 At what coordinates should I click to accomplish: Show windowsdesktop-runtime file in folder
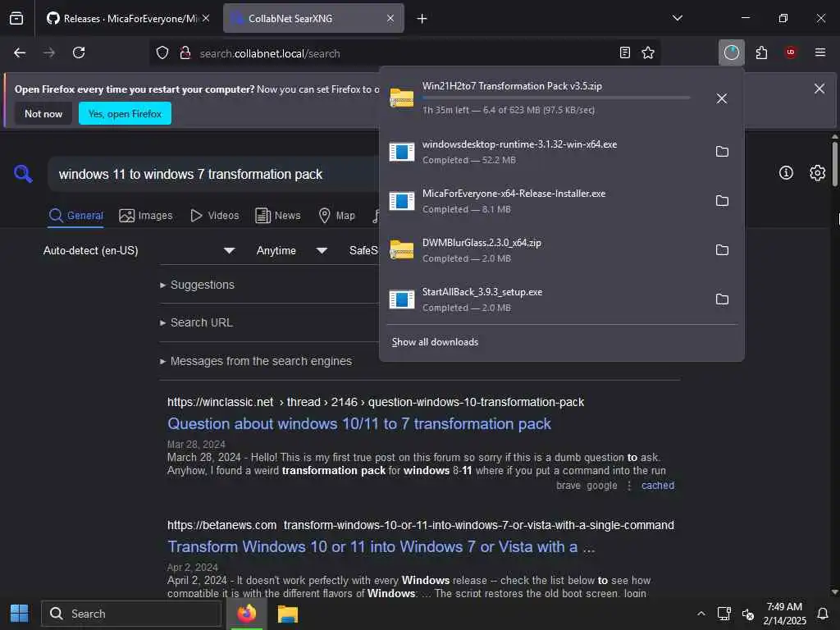click(722, 152)
